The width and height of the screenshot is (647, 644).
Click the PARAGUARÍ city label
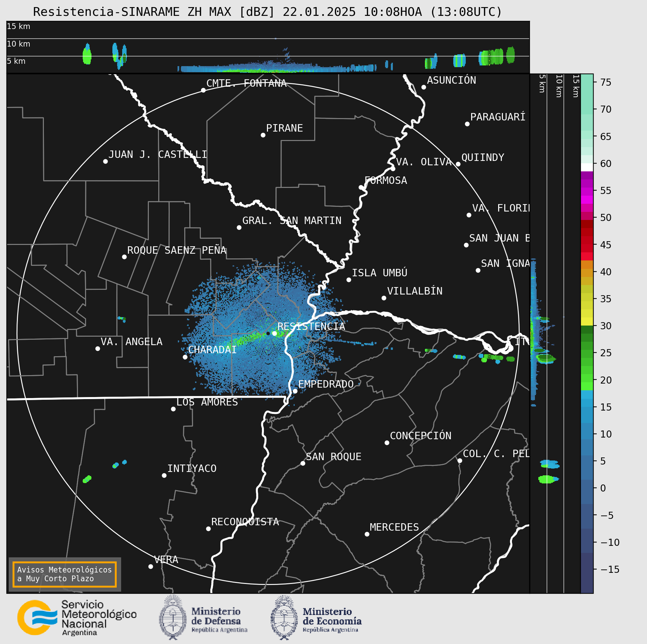pyautogui.click(x=498, y=117)
